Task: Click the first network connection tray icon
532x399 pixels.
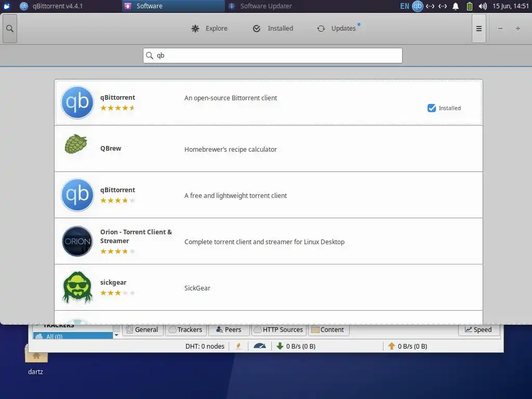Action: pos(430,6)
